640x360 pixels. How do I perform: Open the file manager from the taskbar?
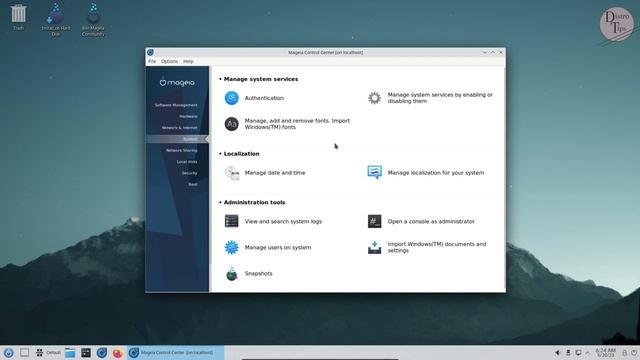click(70, 353)
